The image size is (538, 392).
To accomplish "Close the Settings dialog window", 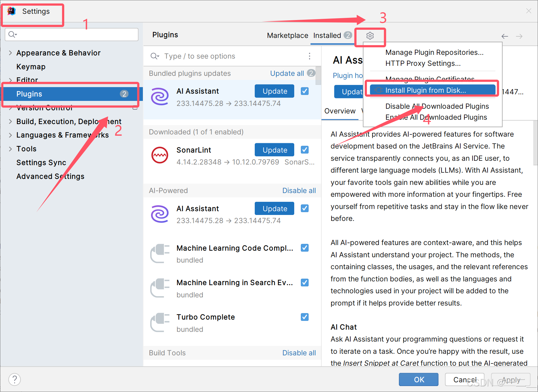I will [529, 11].
